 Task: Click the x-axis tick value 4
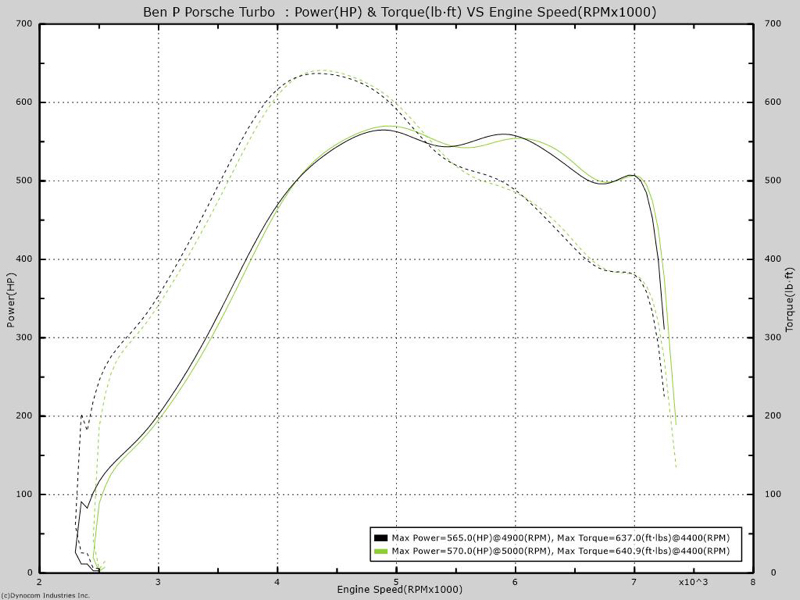click(278, 582)
